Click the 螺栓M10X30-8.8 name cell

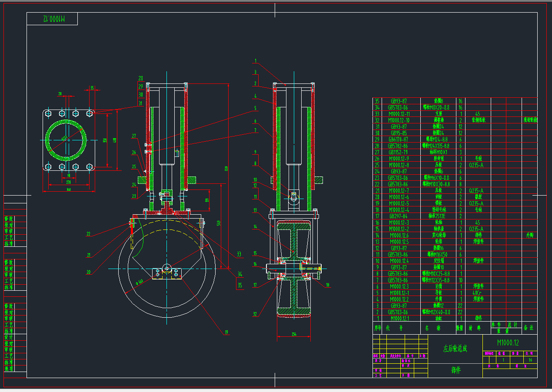pyautogui.click(x=436, y=184)
